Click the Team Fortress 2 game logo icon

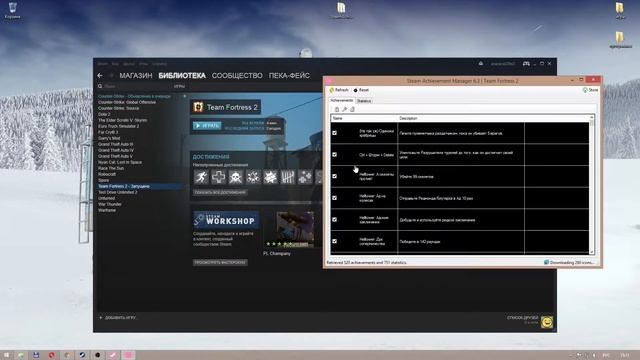[198, 107]
